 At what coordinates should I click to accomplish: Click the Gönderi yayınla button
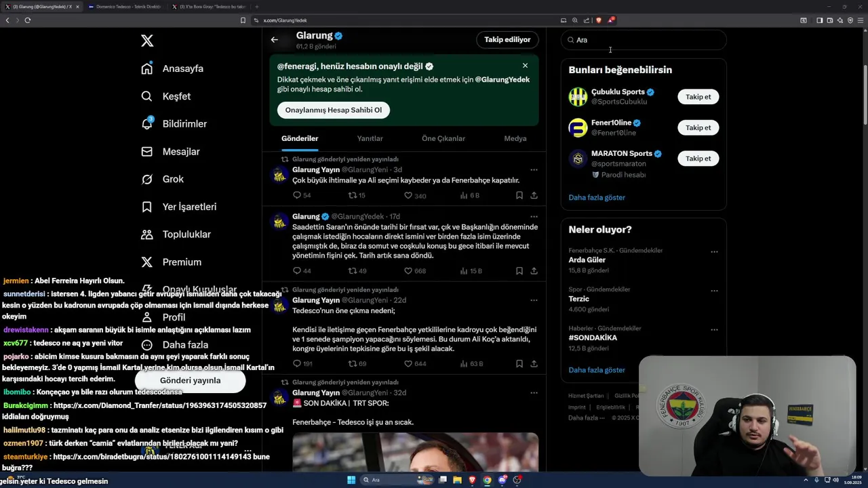click(190, 380)
